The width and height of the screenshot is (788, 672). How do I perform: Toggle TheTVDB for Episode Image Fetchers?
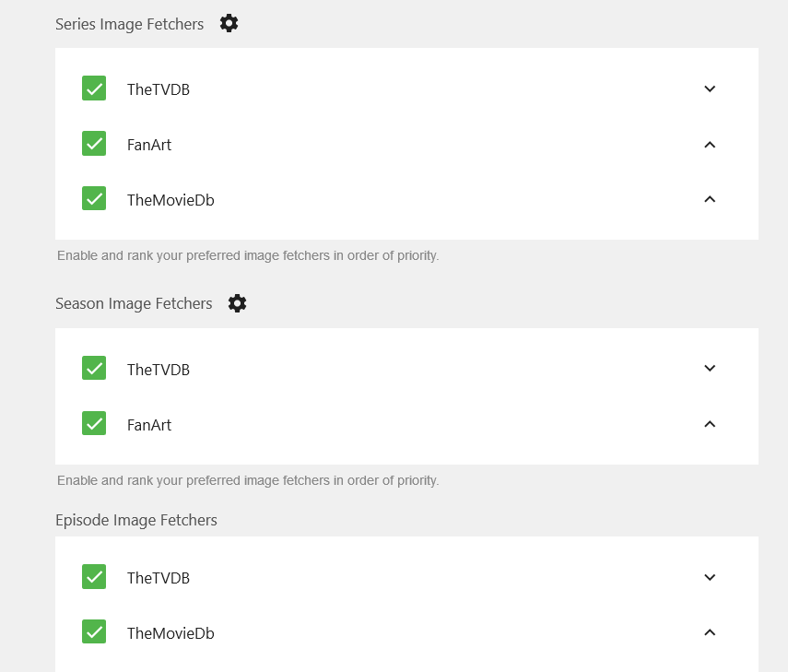pyautogui.click(x=94, y=577)
